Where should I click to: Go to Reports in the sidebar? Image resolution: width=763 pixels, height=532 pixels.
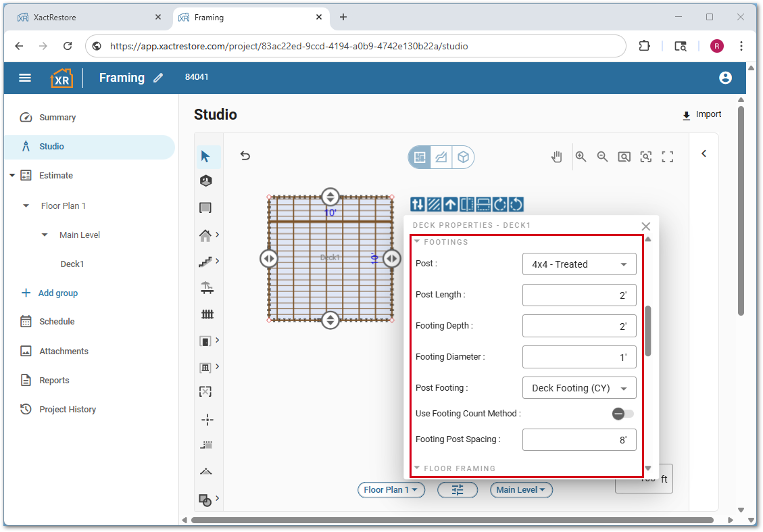point(54,381)
